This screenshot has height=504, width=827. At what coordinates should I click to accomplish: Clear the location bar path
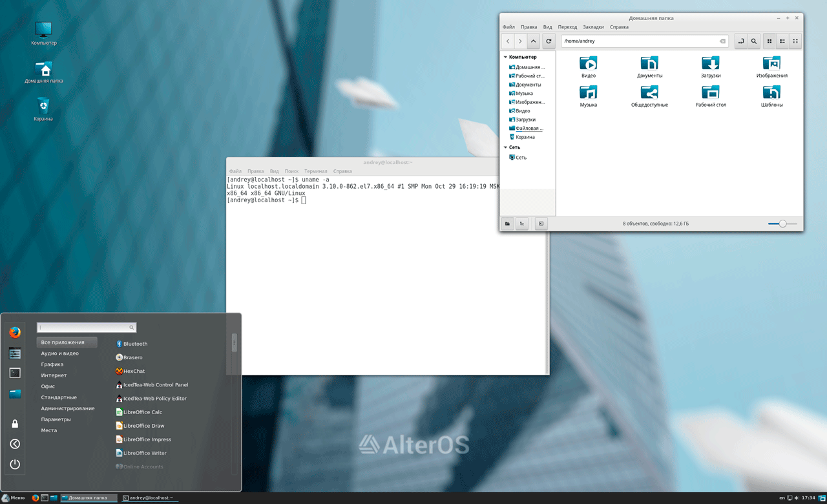tap(723, 41)
